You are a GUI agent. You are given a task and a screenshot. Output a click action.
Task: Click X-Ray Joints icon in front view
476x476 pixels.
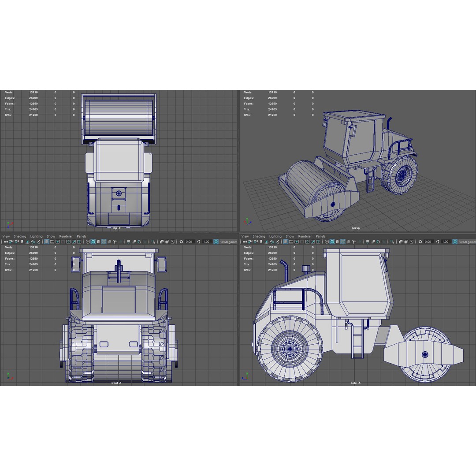172,242
